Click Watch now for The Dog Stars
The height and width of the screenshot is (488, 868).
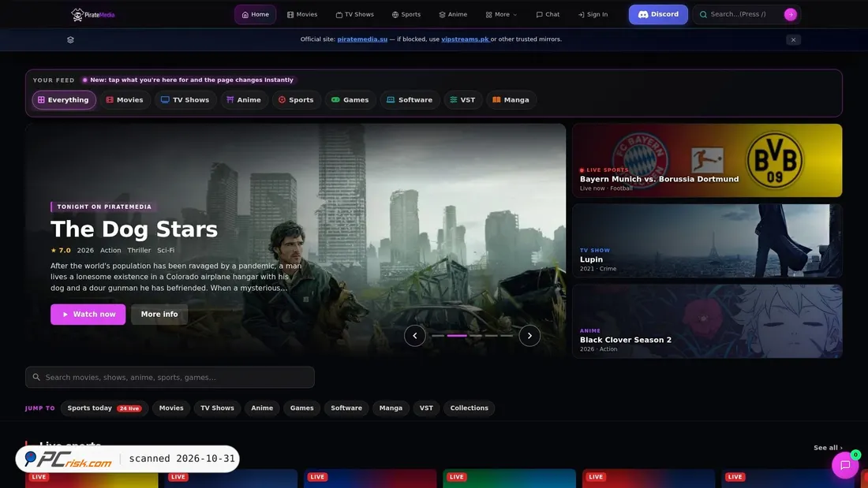88,315
